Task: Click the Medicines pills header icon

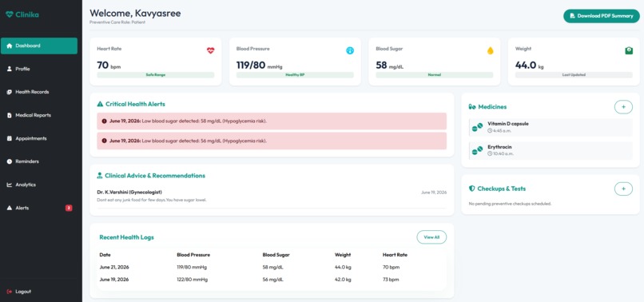Action: point(472,107)
